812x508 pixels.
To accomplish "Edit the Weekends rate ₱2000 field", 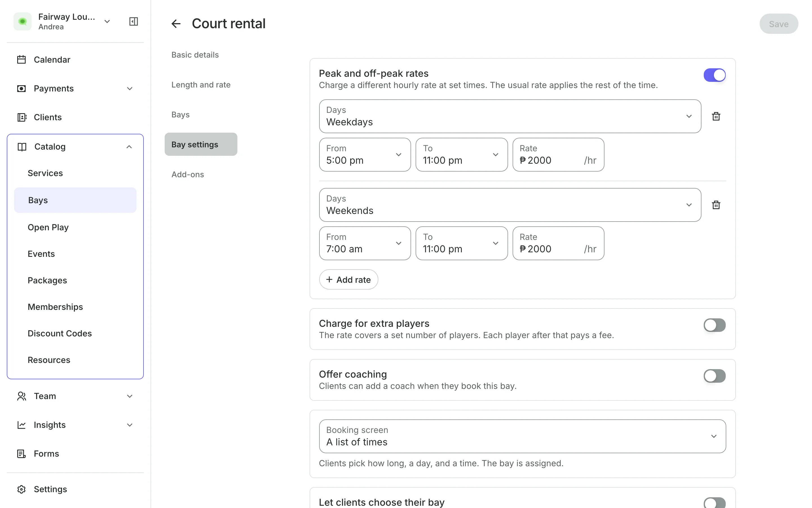I will coord(558,243).
